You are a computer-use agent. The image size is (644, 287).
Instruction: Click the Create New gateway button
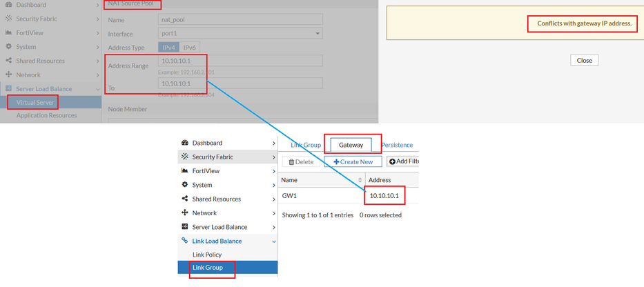353,161
